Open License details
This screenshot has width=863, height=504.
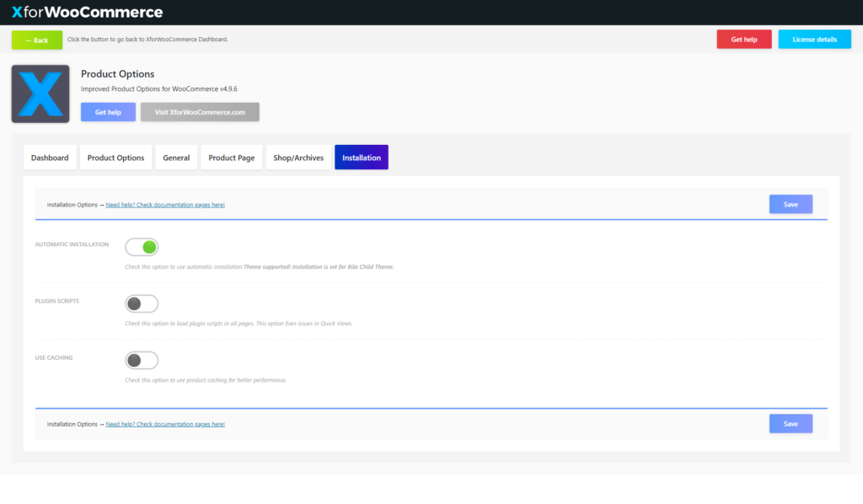click(x=814, y=39)
